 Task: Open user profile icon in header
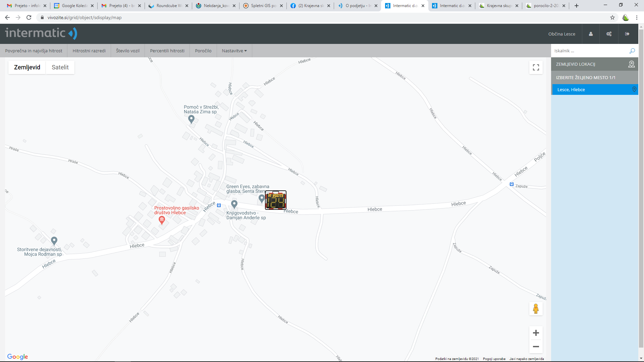click(x=591, y=34)
